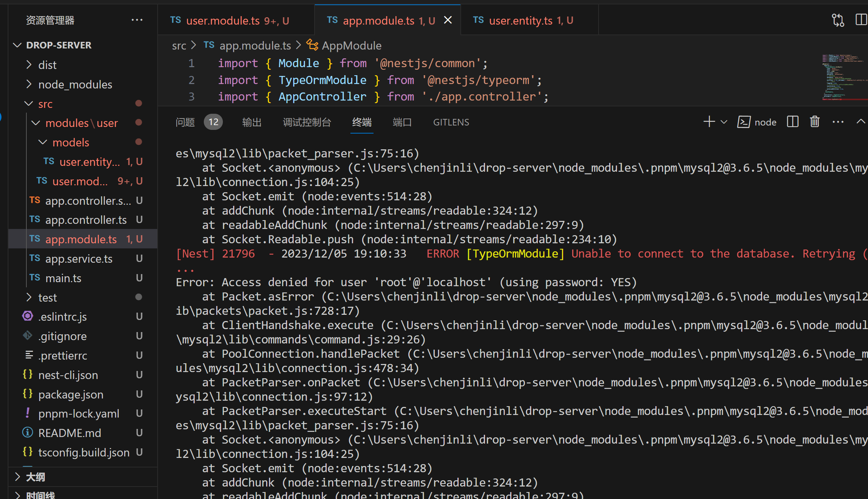The image size is (868, 499).
Task: Split the editor to the right
Action: coord(861,20)
